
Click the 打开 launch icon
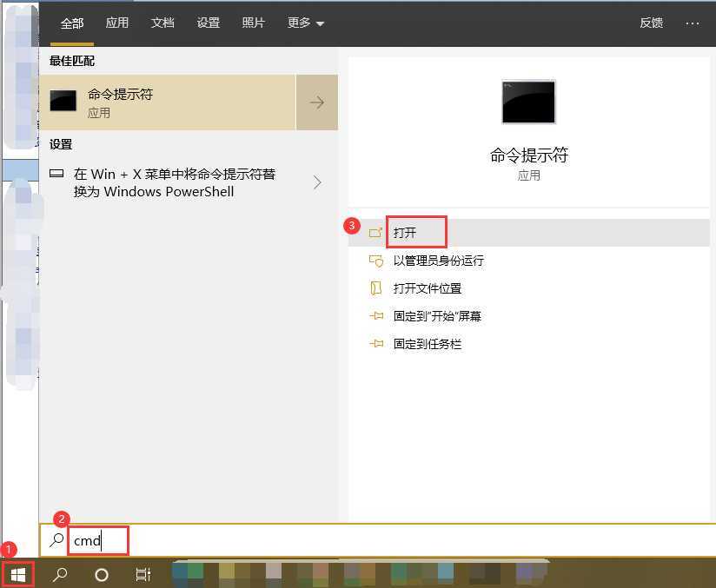click(375, 233)
